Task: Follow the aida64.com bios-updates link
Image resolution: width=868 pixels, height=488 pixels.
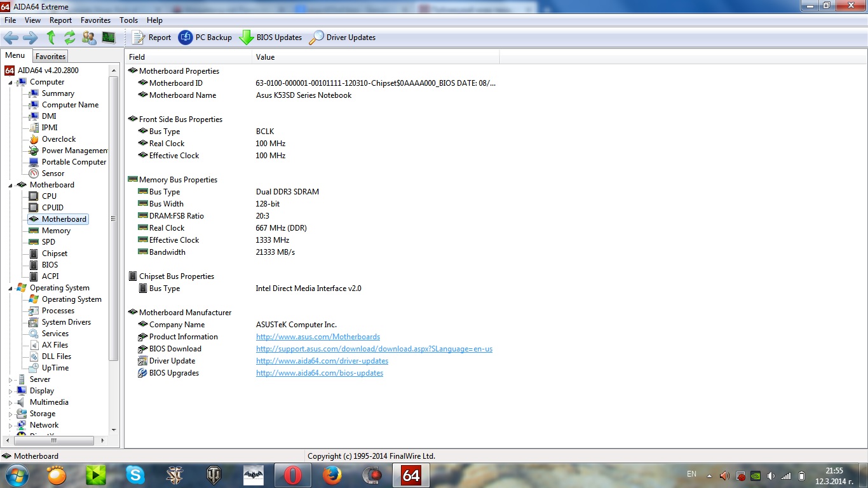Action: click(319, 373)
